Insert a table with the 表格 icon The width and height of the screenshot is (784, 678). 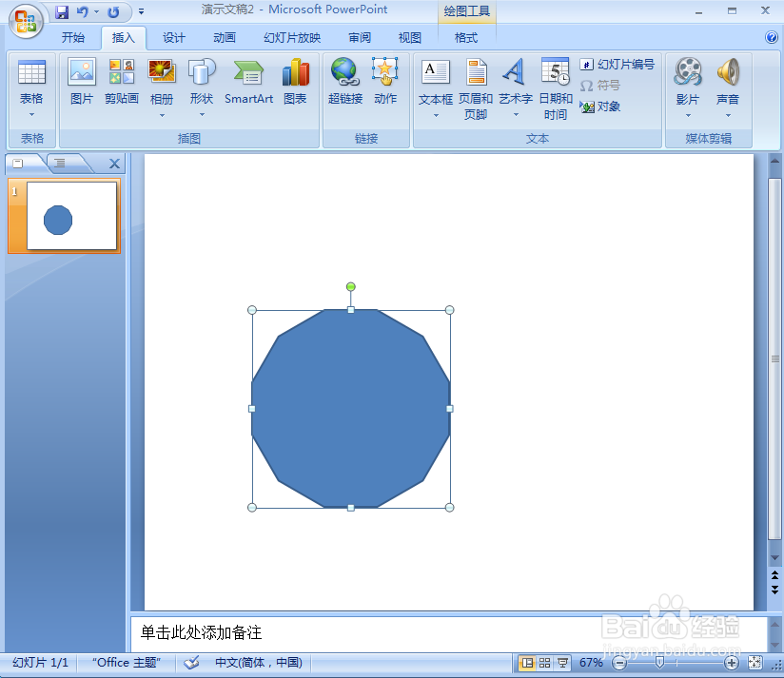[x=31, y=73]
